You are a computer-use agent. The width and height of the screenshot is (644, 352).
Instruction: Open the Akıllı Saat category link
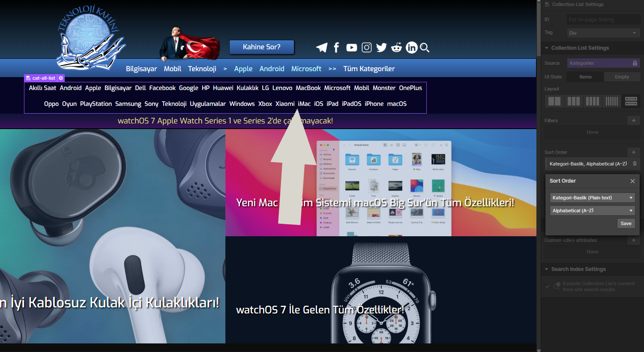click(42, 88)
